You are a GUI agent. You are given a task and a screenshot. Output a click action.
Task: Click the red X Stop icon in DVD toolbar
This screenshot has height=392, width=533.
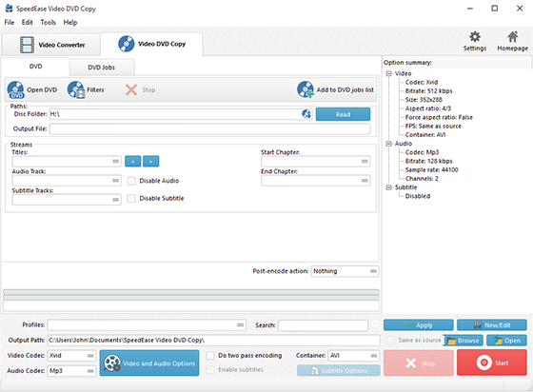click(x=131, y=90)
